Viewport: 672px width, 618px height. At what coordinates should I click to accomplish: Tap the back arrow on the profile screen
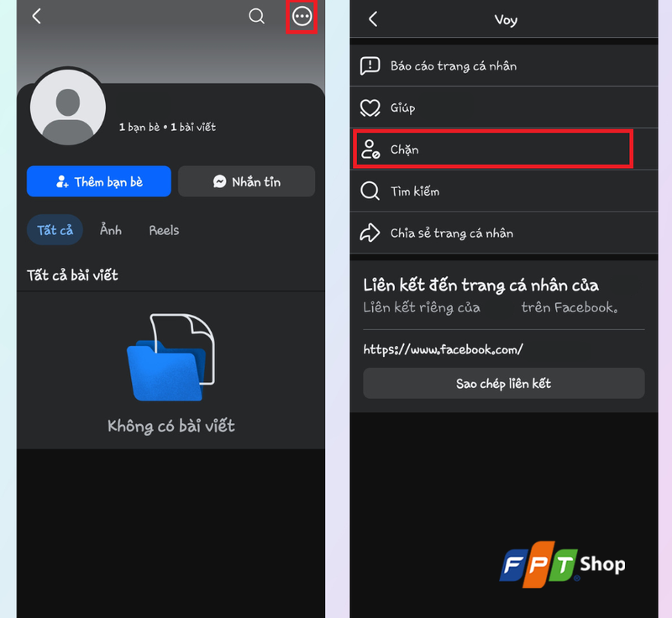(37, 16)
